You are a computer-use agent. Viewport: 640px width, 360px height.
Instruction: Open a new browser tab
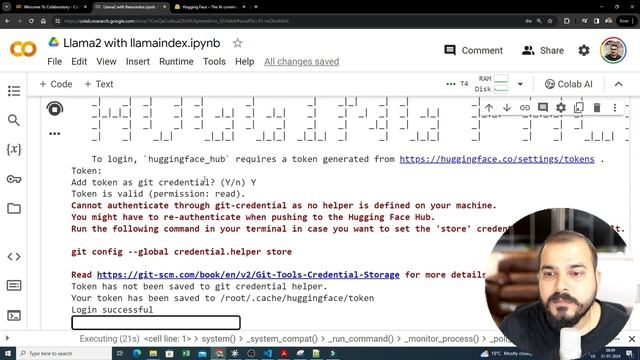(x=256, y=7)
